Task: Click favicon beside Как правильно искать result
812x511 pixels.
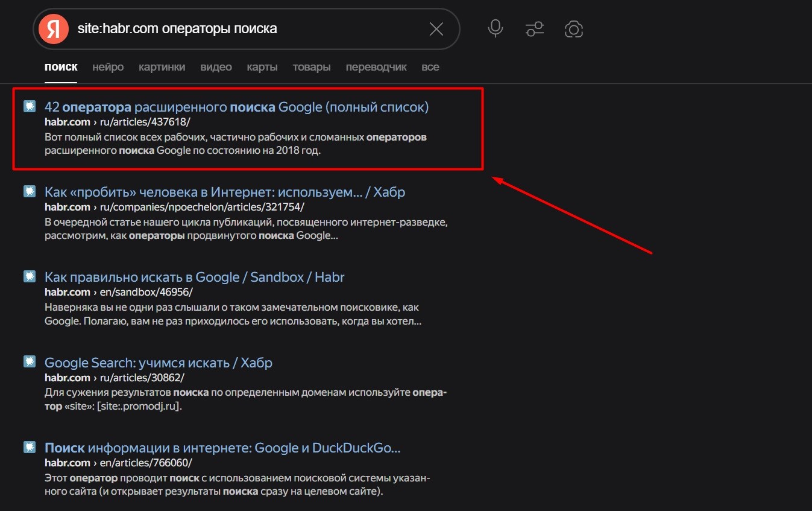Action: 30,277
